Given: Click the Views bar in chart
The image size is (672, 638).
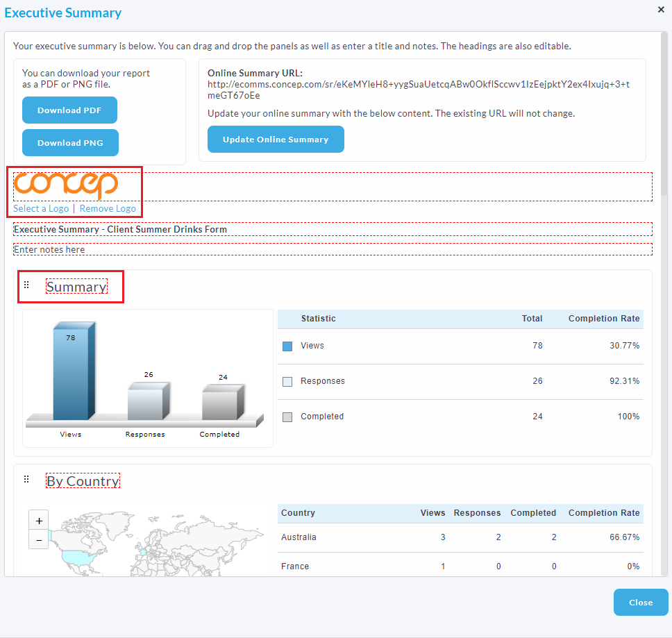Looking at the screenshot, I should (x=74, y=371).
